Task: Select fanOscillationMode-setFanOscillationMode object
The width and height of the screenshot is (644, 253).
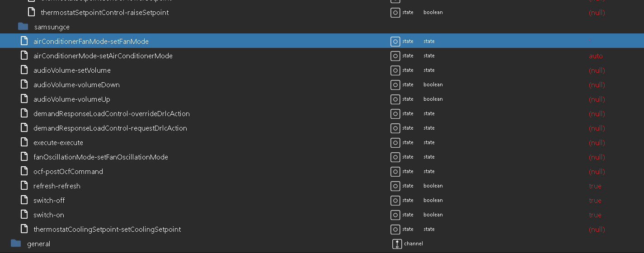Action: point(101,157)
